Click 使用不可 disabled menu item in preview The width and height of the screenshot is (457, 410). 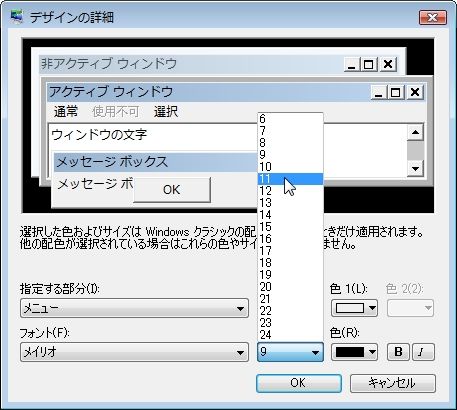coord(116,112)
